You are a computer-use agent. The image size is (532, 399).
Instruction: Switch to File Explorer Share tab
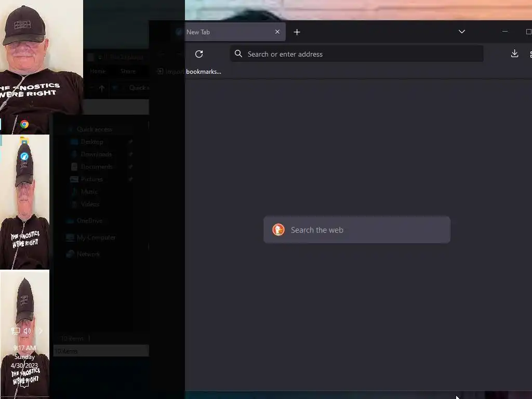(128, 71)
